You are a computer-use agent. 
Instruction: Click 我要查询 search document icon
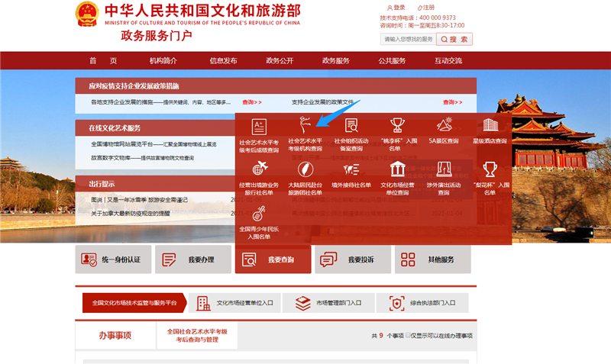(249, 259)
